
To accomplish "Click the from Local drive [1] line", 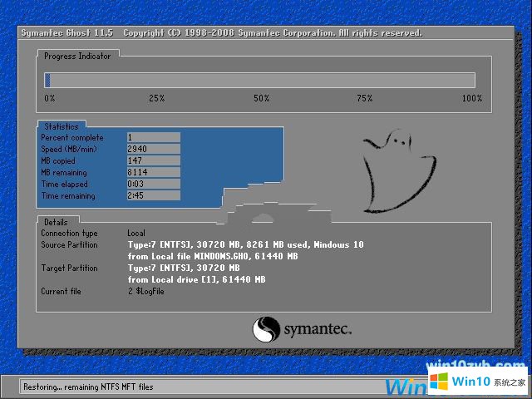I will click(x=196, y=279).
